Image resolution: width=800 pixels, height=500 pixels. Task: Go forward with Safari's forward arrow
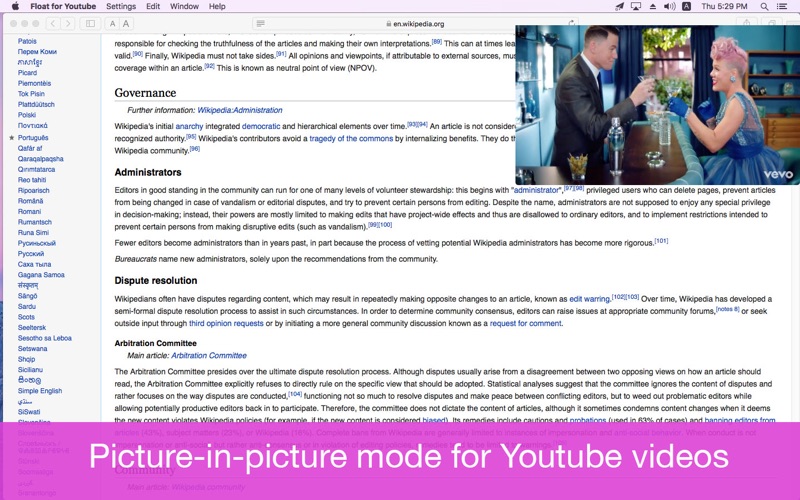tap(68, 23)
